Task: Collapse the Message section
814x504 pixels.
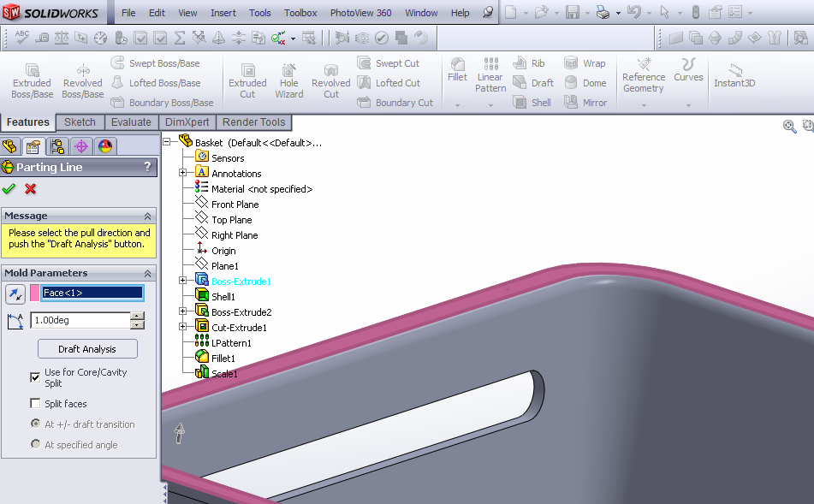Action: 147,216
